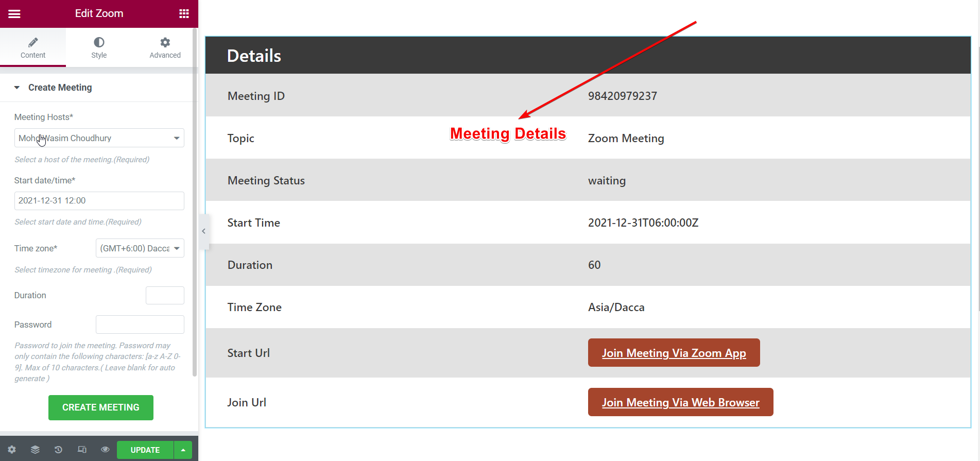This screenshot has width=980, height=461.
Task: Open Responsive mode icon
Action: pyautogui.click(x=82, y=450)
